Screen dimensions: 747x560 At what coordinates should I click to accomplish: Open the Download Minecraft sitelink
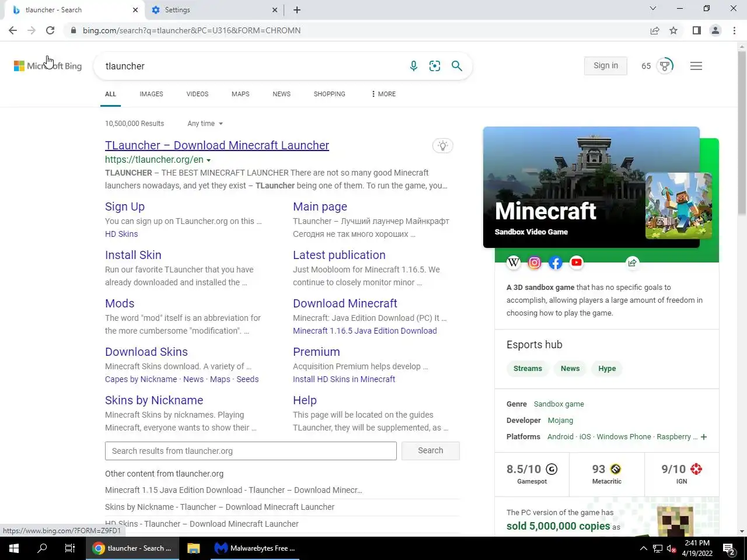pyautogui.click(x=345, y=303)
